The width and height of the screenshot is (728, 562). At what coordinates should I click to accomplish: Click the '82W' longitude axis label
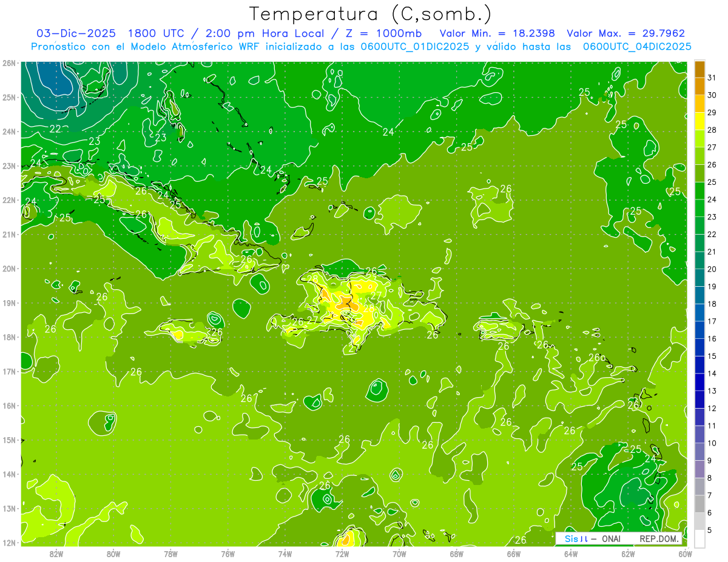56,554
